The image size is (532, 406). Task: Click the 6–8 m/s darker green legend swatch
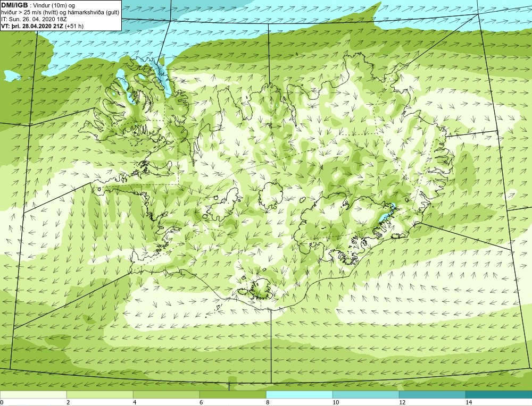pos(233,394)
